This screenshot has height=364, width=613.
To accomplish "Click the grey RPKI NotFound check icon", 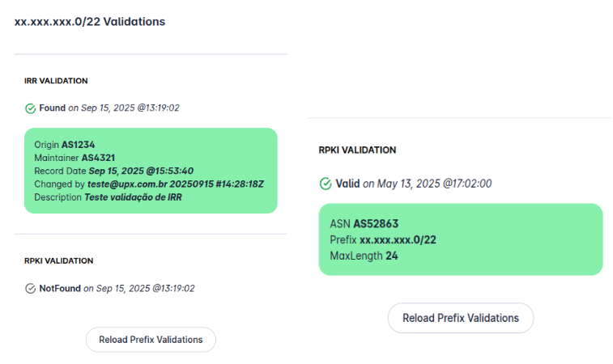I will pos(30,289).
